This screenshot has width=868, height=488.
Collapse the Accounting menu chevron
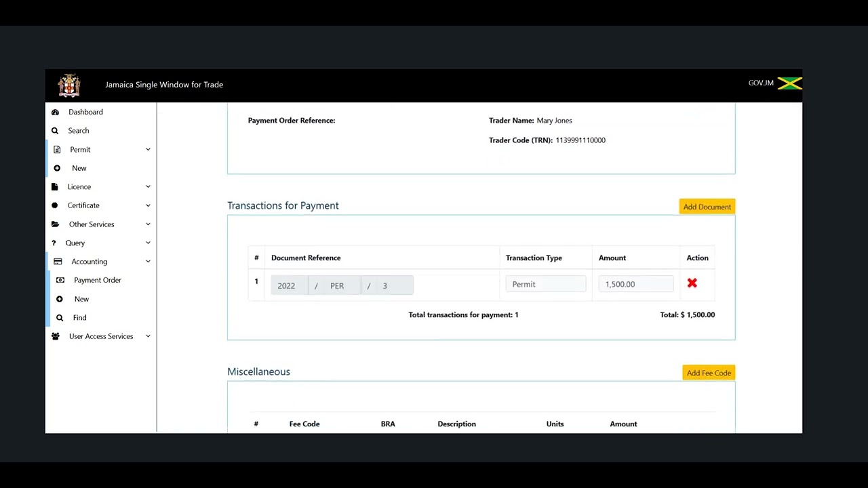(x=148, y=261)
